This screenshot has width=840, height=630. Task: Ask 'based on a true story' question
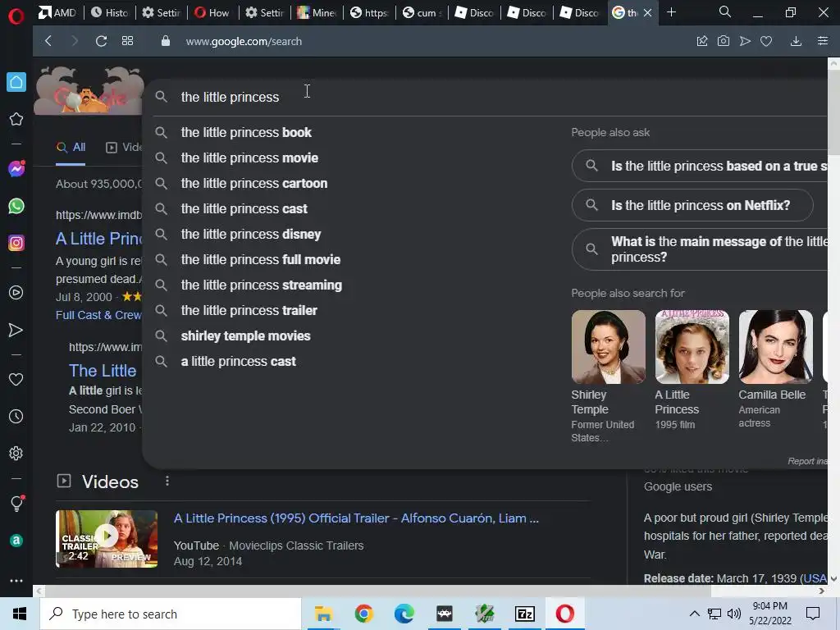pos(700,166)
